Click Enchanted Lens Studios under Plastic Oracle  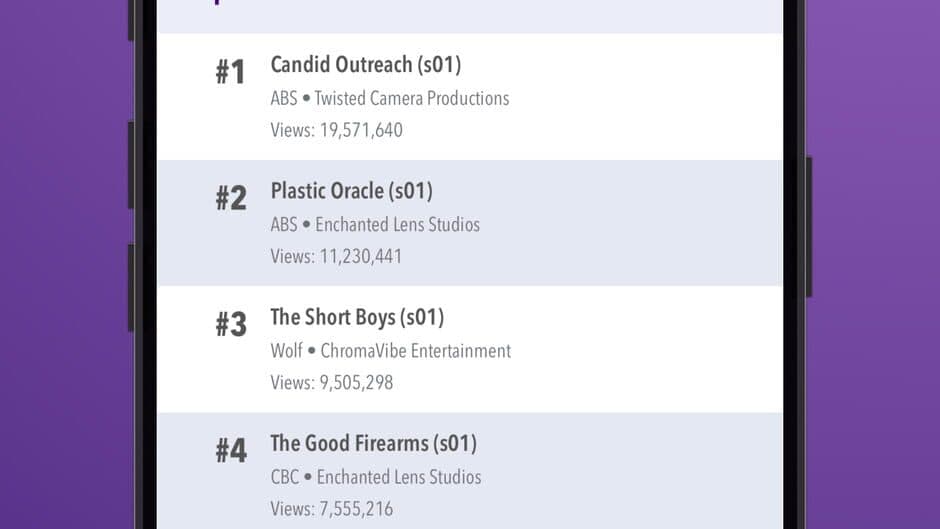tap(397, 224)
